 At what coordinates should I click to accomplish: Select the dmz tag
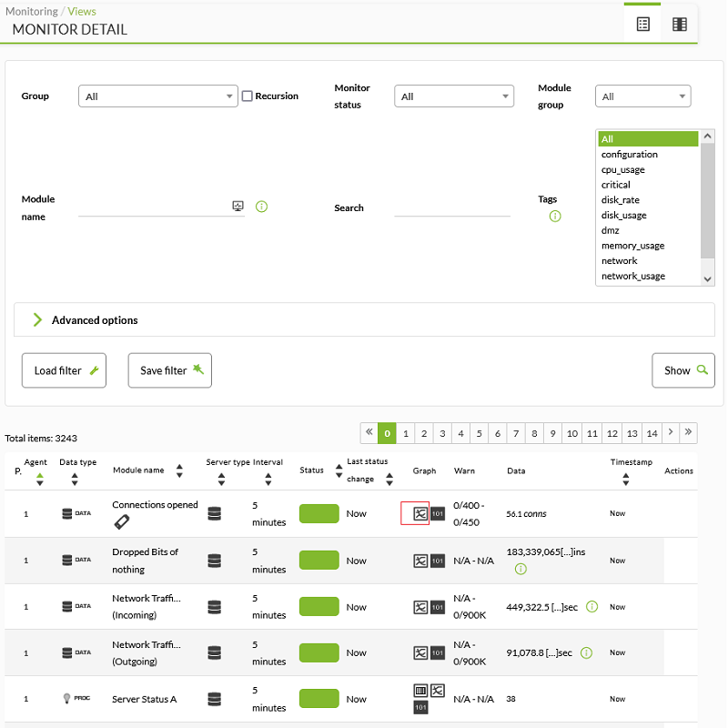648,230
